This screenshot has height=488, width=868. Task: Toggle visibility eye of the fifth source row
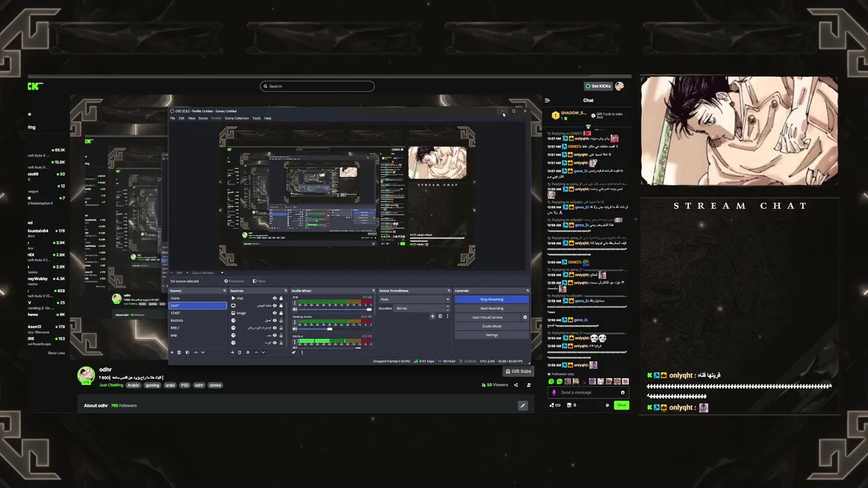(275, 328)
